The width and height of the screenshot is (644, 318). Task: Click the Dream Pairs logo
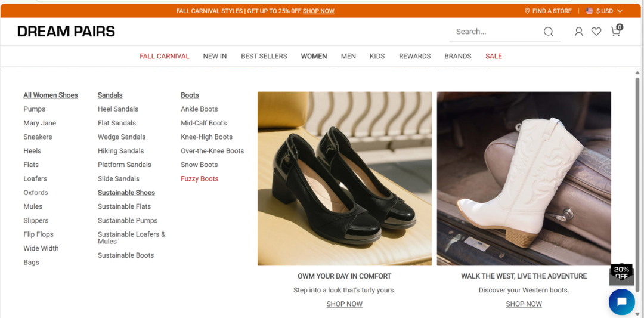pos(66,32)
